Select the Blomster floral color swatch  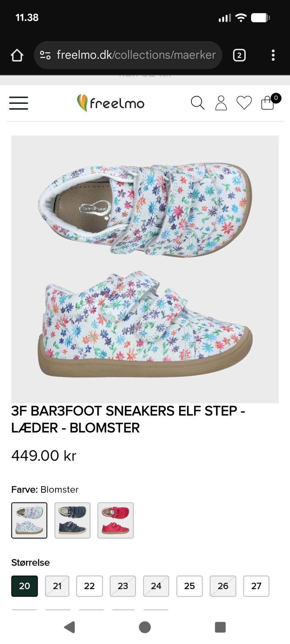pyautogui.click(x=29, y=520)
